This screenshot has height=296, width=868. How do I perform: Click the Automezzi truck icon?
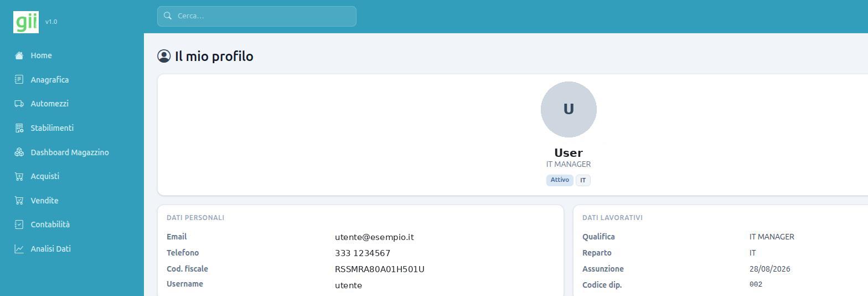point(19,104)
